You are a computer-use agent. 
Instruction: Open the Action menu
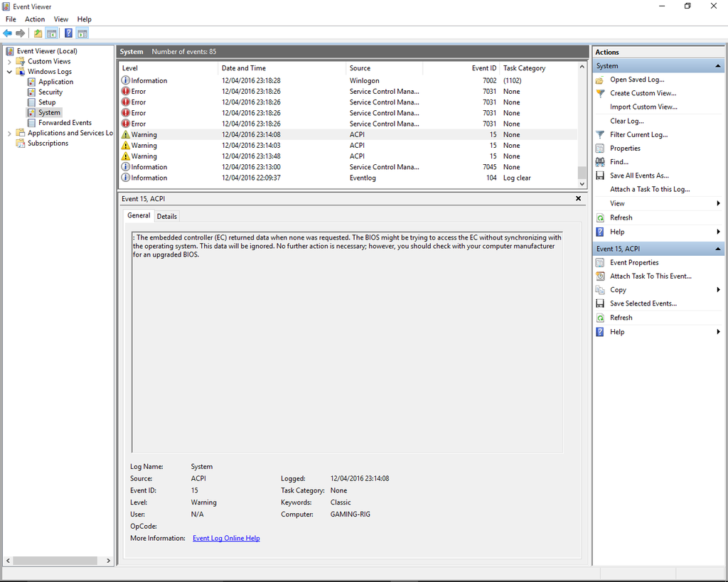[35, 19]
